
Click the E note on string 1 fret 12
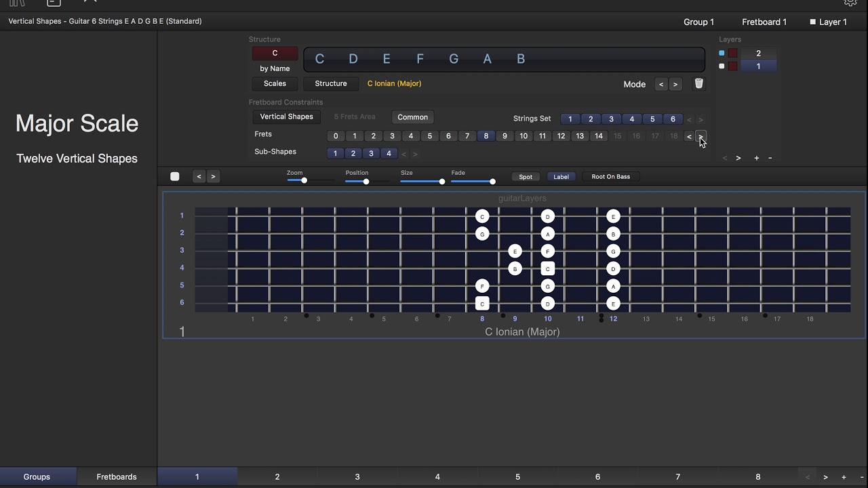[x=613, y=217]
